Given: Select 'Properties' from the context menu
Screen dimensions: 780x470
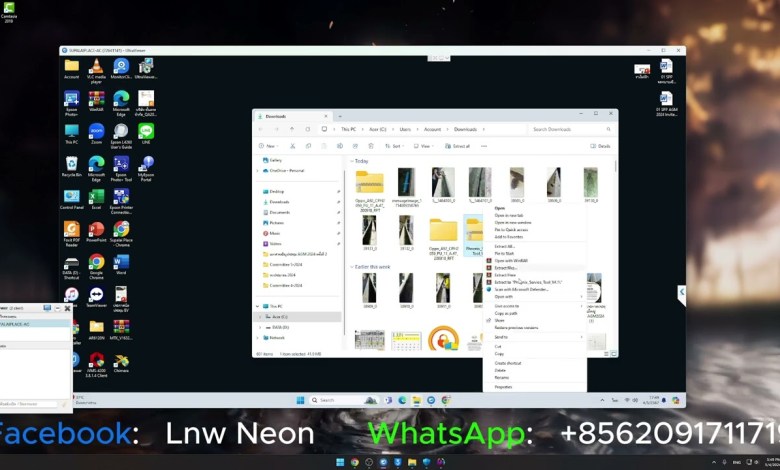Looking at the screenshot, I should pyautogui.click(x=503, y=386).
